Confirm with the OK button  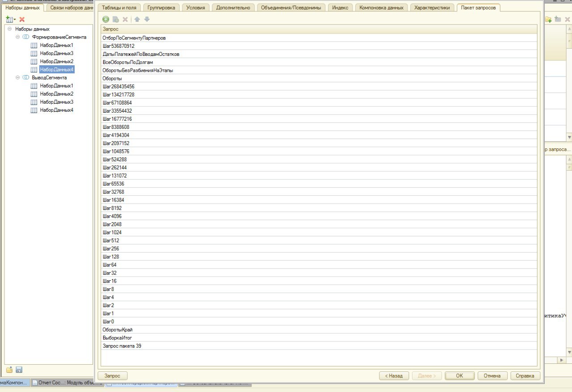tap(459, 376)
